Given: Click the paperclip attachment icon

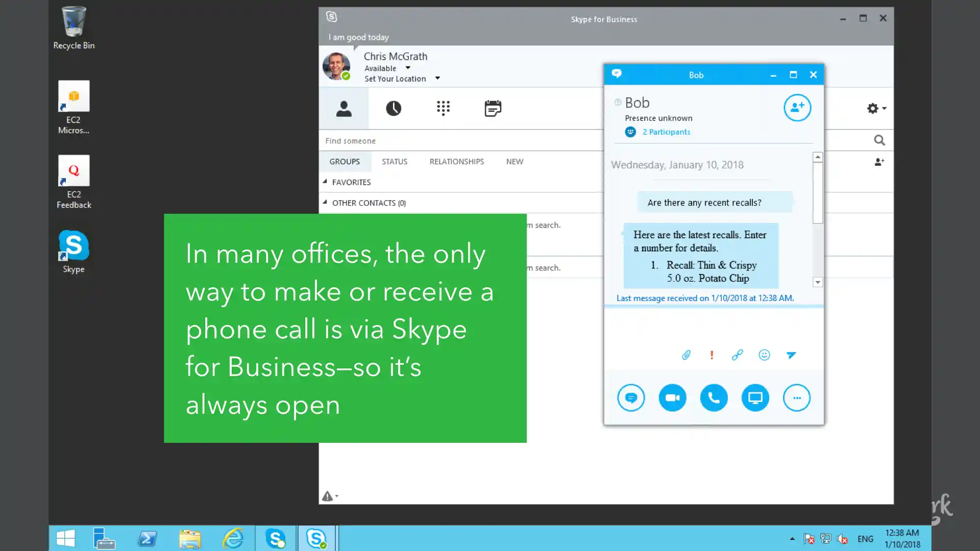Looking at the screenshot, I should (x=686, y=355).
